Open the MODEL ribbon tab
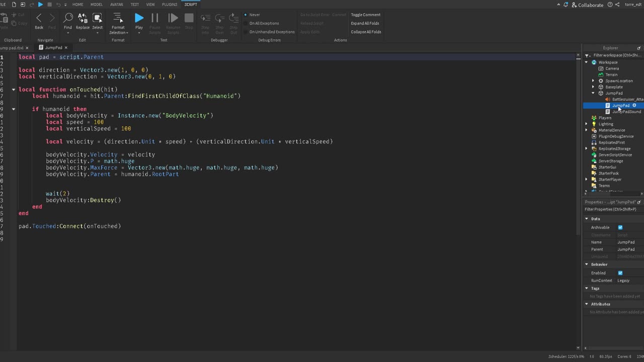The image size is (644, 362). tap(97, 5)
